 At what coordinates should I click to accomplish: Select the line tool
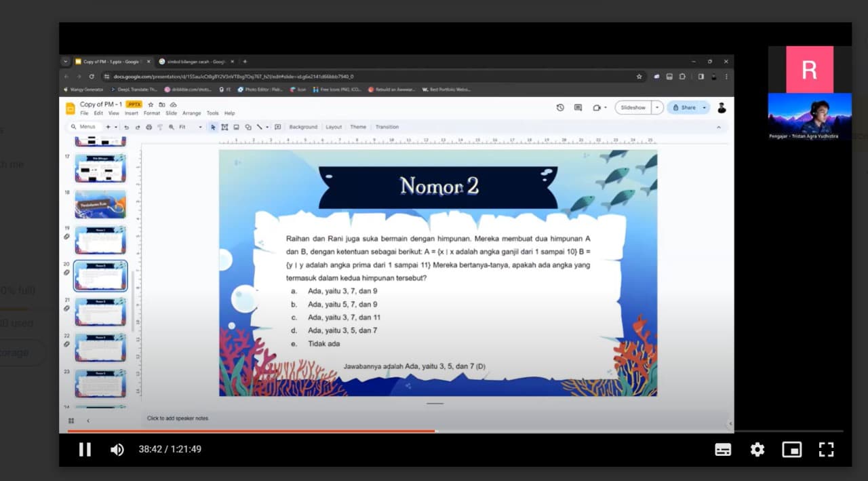coord(259,127)
